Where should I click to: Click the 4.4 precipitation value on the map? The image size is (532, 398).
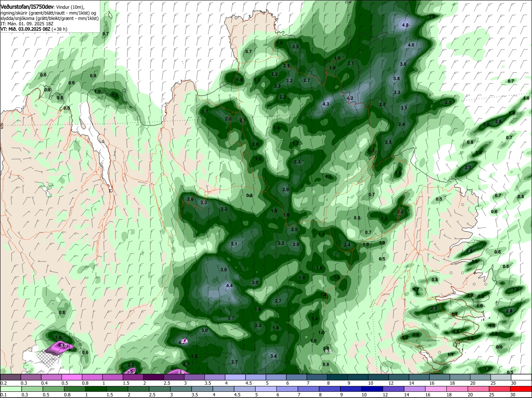pos(229,285)
